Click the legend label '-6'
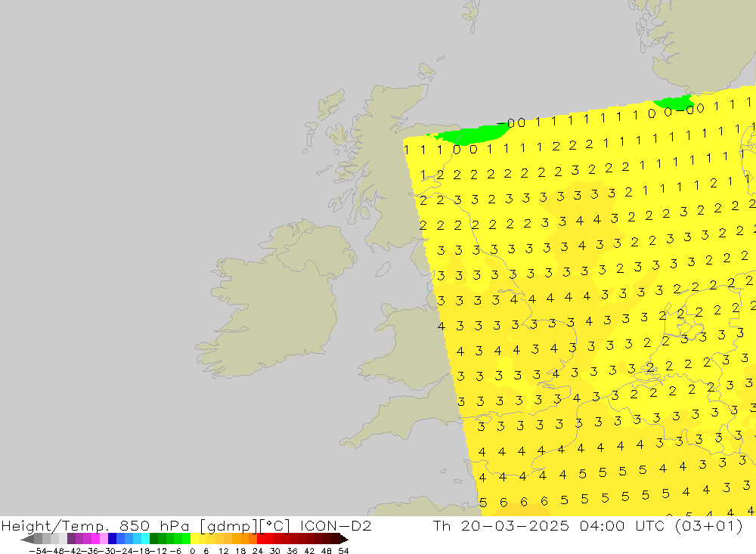The height and width of the screenshot is (554, 756). (175, 551)
